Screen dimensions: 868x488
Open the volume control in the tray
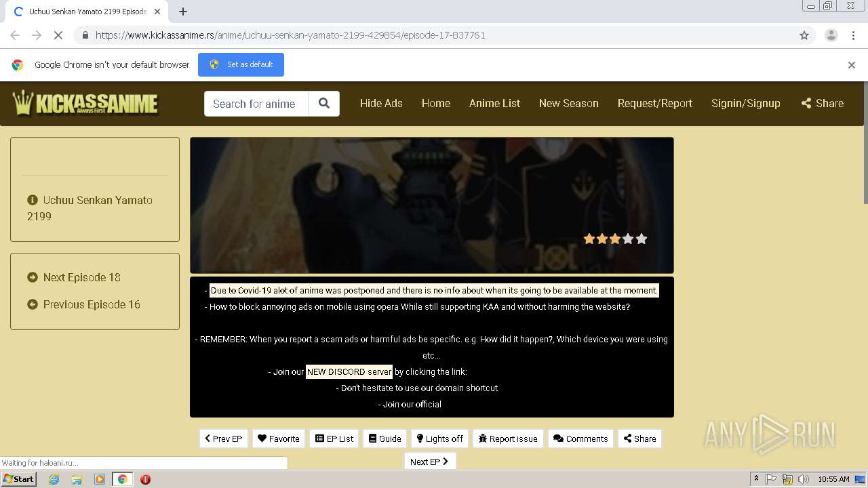click(x=804, y=479)
